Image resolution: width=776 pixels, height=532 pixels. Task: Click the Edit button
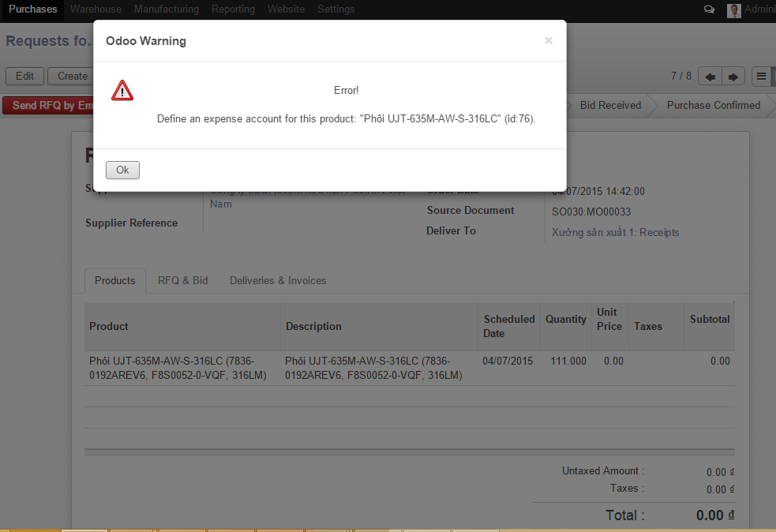[x=24, y=77]
